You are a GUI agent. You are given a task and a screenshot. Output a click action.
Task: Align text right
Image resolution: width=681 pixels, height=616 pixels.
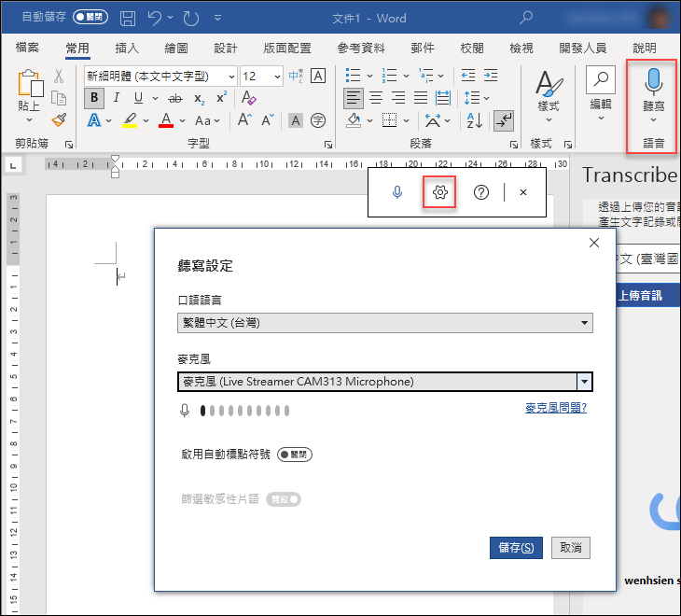pyautogui.click(x=397, y=98)
